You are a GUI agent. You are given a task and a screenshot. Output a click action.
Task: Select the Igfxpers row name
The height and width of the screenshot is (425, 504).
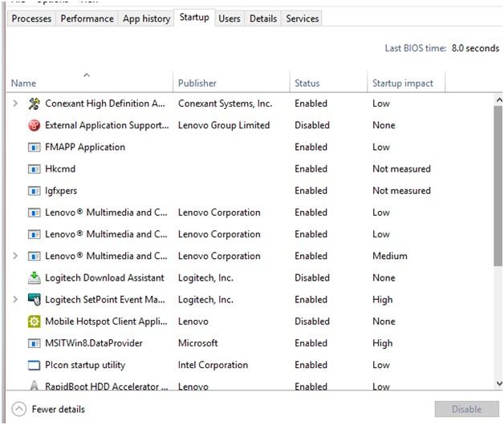(x=61, y=191)
